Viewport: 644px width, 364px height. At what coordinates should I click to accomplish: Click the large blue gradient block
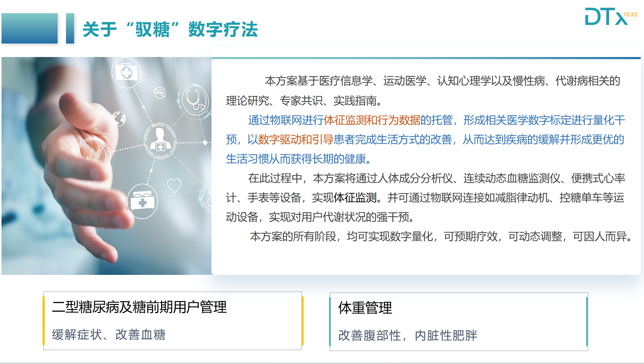click(29, 29)
